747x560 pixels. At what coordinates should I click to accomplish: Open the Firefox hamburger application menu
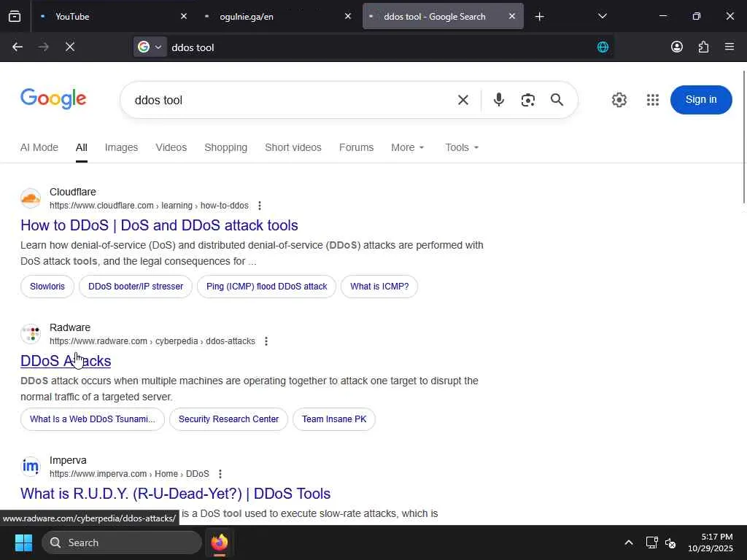click(729, 47)
